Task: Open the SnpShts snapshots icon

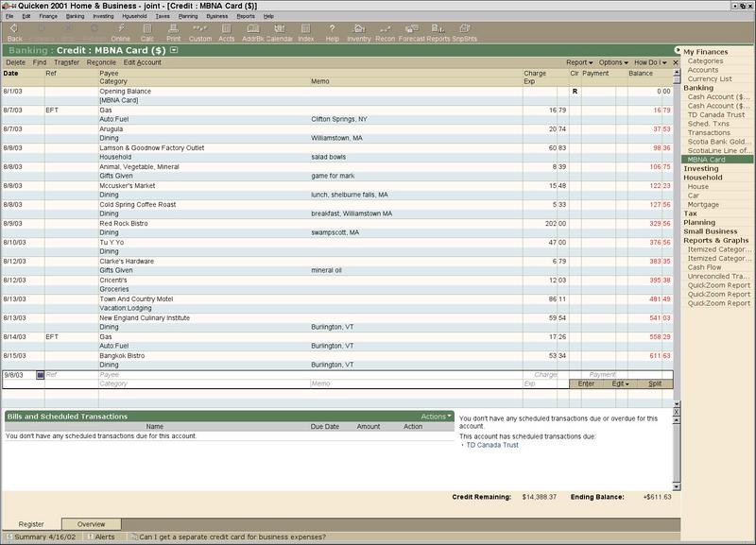Action: [x=464, y=32]
